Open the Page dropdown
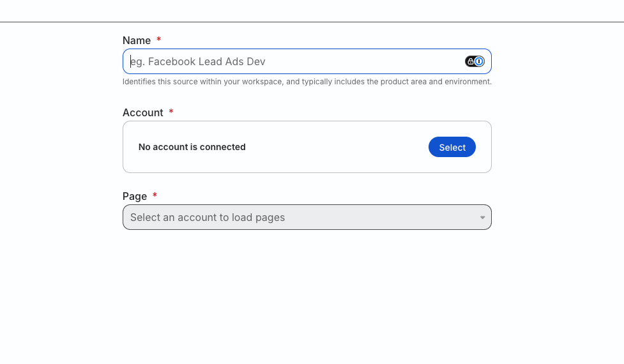Viewport: 624px width, 364px height. 307,217
